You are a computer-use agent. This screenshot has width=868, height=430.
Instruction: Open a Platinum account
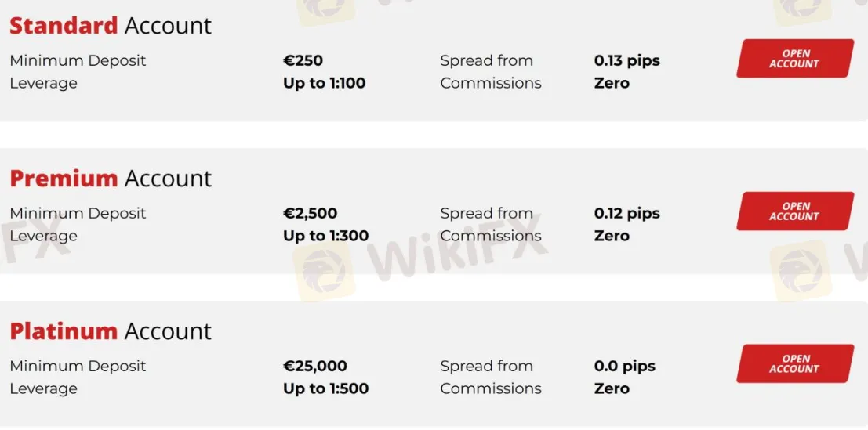[795, 363]
